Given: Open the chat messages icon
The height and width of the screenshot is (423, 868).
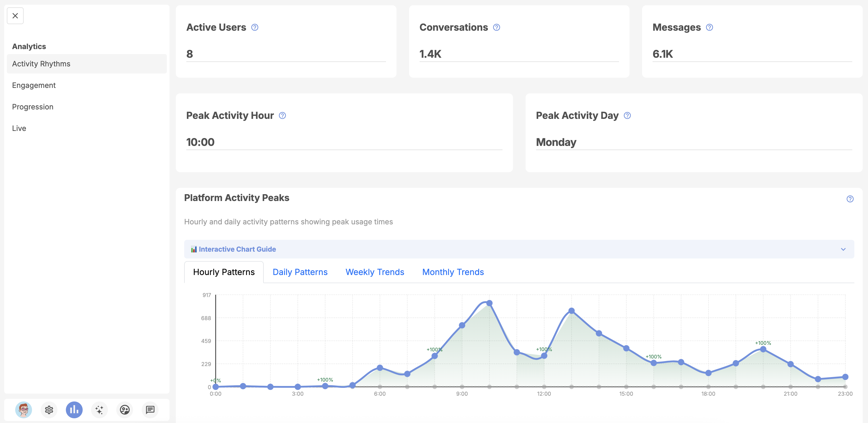Looking at the screenshot, I should [150, 410].
